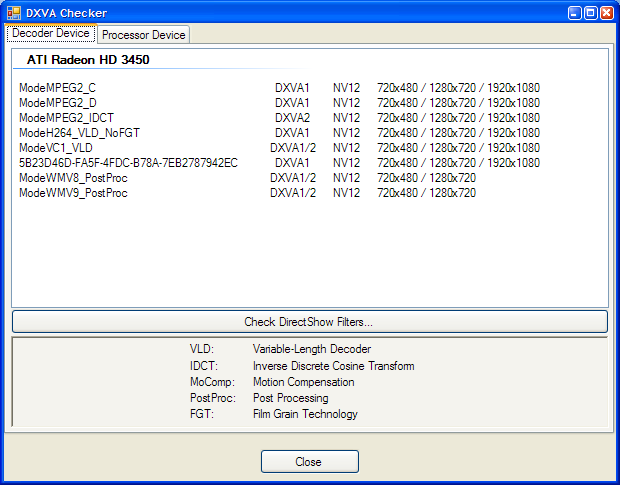The height and width of the screenshot is (485, 620).
Task: Select the Decoder Device tab
Action: tap(51, 33)
